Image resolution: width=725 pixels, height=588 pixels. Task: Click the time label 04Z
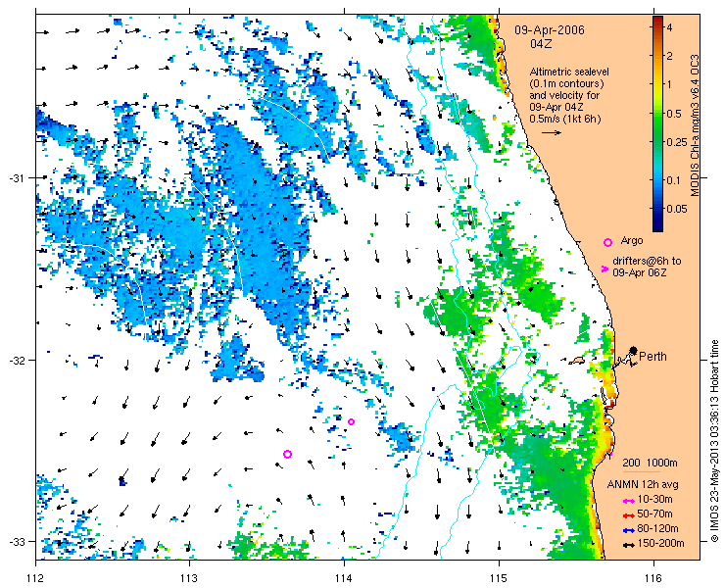pyautogui.click(x=541, y=44)
